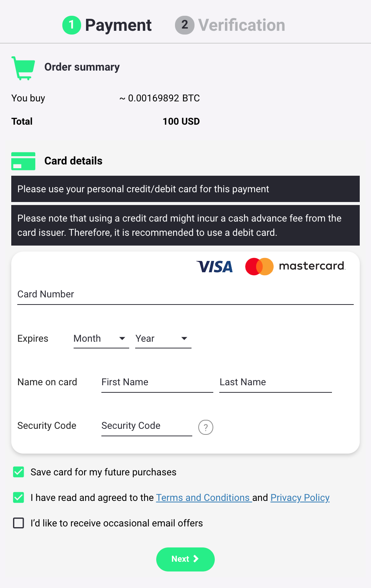Screen dimensions: 371x588
Task: Click the step 1 number badge
Action: [x=72, y=25]
